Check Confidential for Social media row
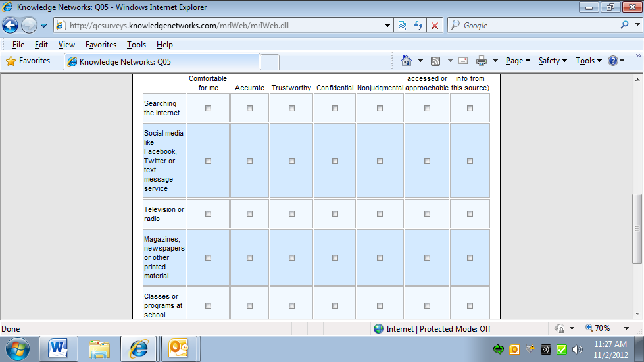 (335, 161)
